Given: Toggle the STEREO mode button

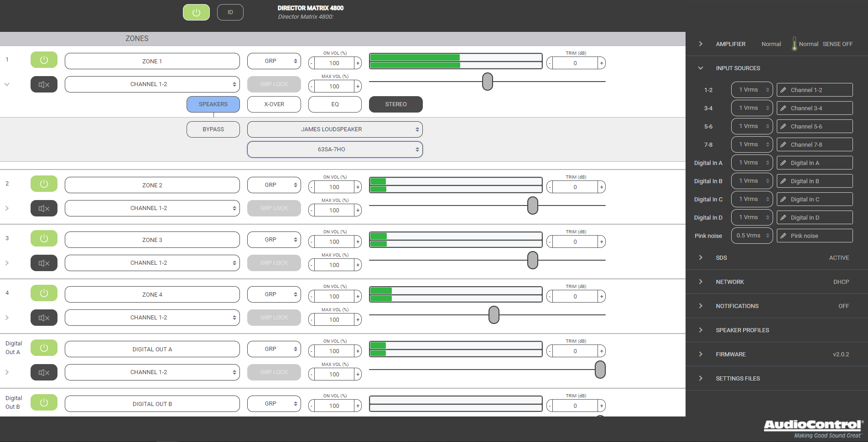Looking at the screenshot, I should [395, 104].
